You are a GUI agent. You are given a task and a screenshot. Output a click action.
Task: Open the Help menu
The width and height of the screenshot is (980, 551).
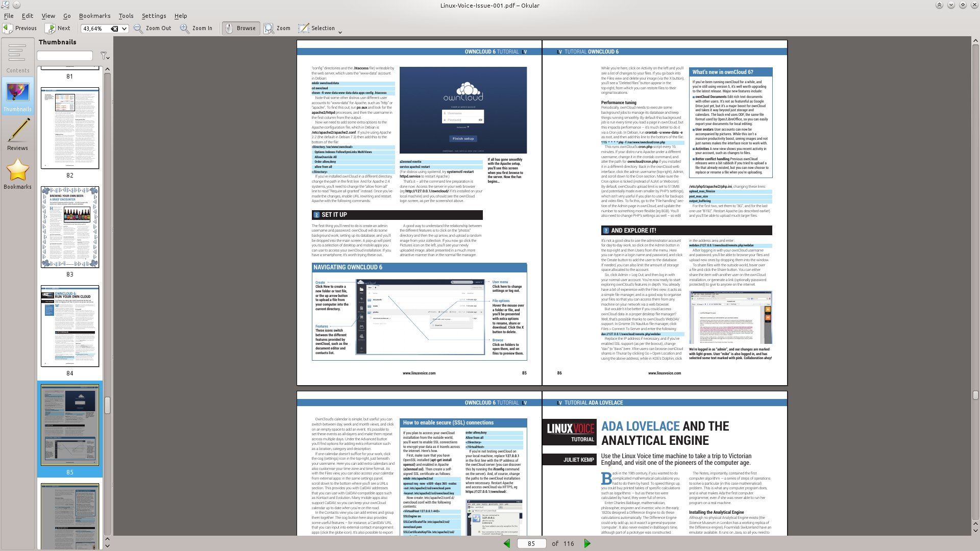point(181,16)
